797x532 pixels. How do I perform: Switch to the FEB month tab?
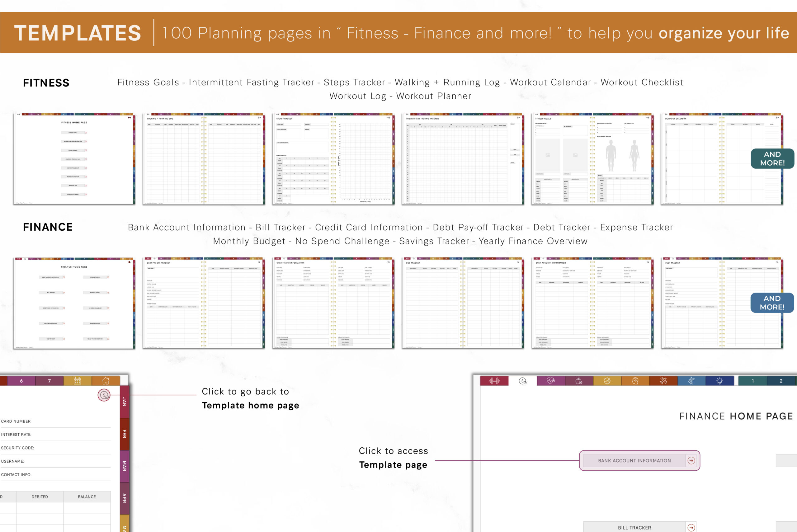pyautogui.click(x=125, y=434)
